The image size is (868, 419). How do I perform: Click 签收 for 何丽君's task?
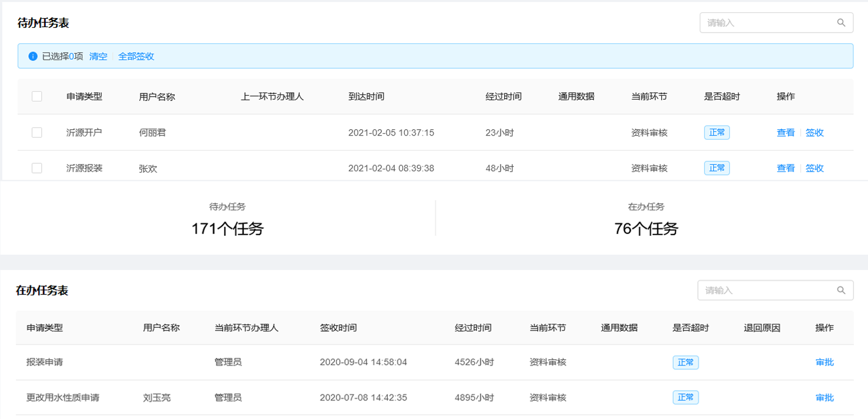(x=815, y=132)
